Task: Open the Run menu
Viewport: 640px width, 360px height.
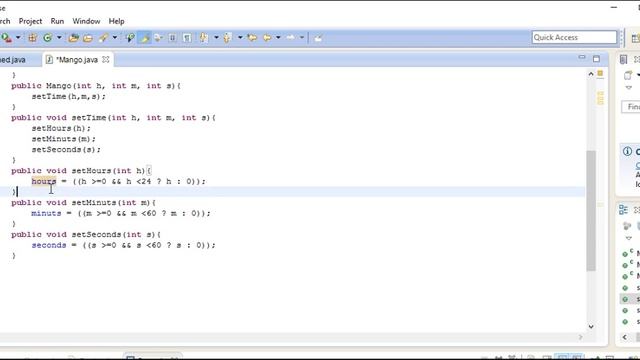Action: point(57,21)
